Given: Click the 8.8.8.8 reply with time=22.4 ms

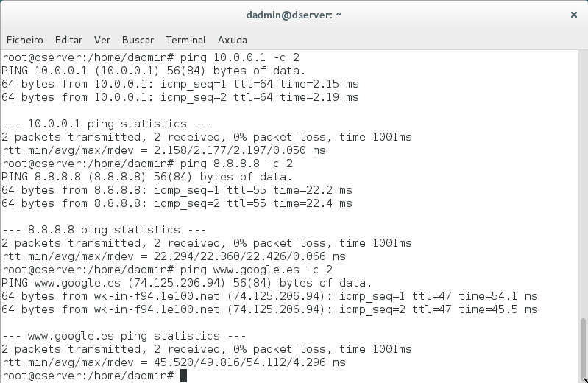Looking at the screenshot, I should pyautogui.click(x=177, y=203).
